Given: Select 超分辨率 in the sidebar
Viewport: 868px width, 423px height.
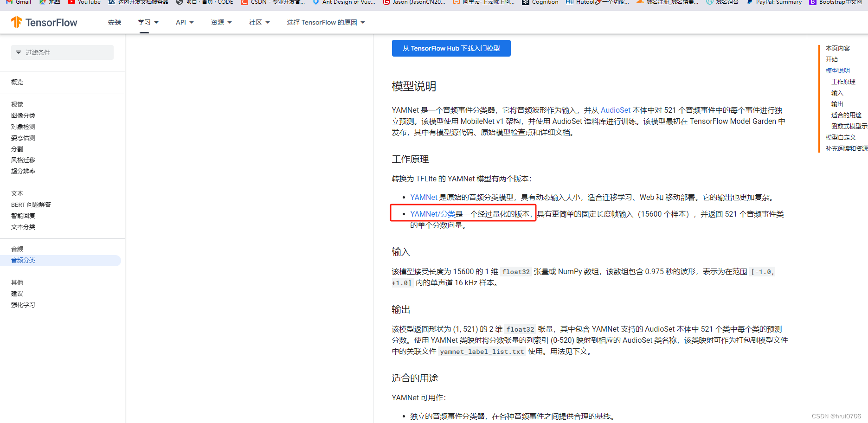Looking at the screenshot, I should point(23,171).
